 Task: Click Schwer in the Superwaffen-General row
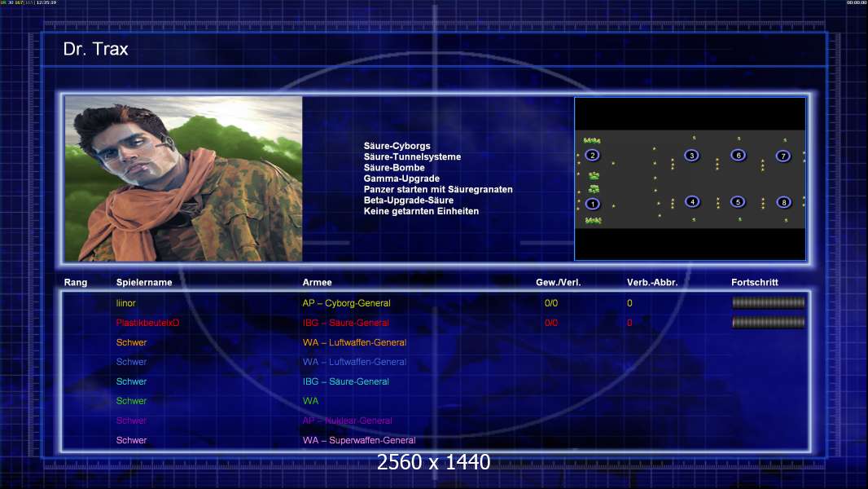click(x=131, y=440)
